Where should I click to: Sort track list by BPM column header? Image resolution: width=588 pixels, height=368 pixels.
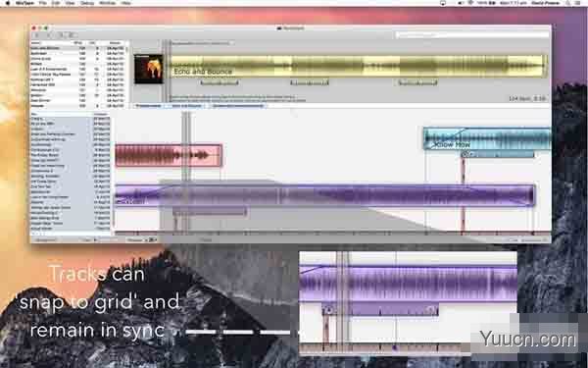click(x=78, y=43)
